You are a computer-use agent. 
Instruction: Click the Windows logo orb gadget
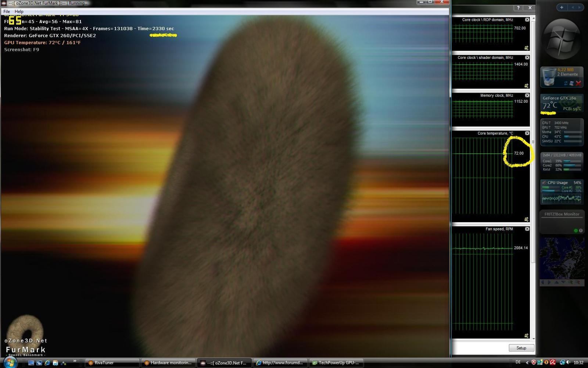[562, 39]
